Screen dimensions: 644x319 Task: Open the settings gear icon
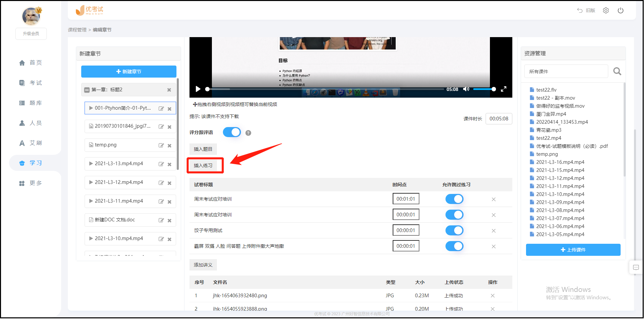[x=606, y=10]
